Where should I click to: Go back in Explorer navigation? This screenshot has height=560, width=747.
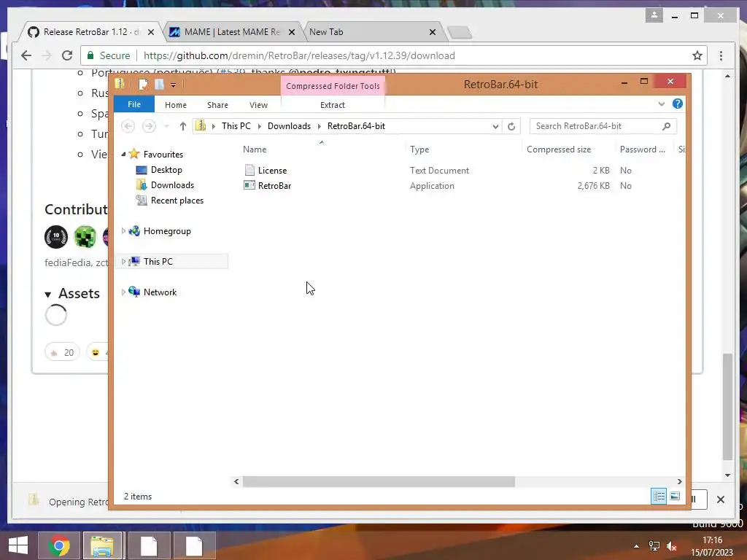point(128,126)
